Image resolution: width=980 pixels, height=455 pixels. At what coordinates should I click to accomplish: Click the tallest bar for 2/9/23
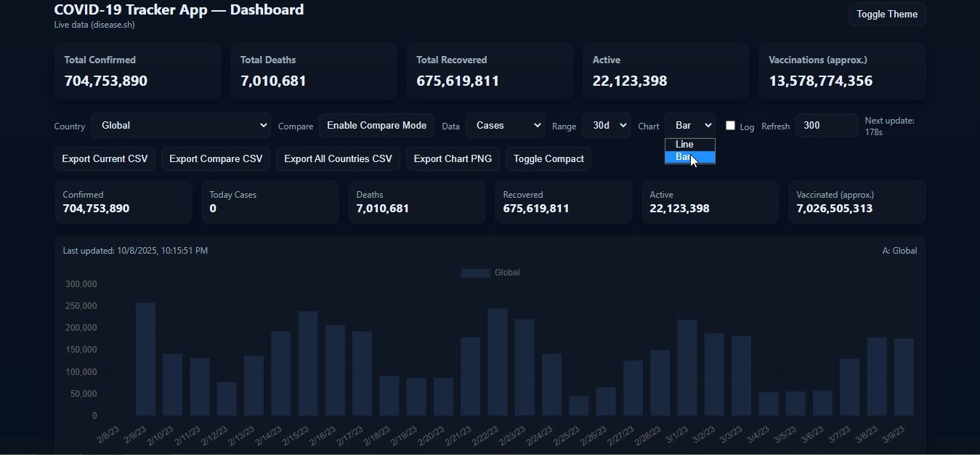coord(145,360)
